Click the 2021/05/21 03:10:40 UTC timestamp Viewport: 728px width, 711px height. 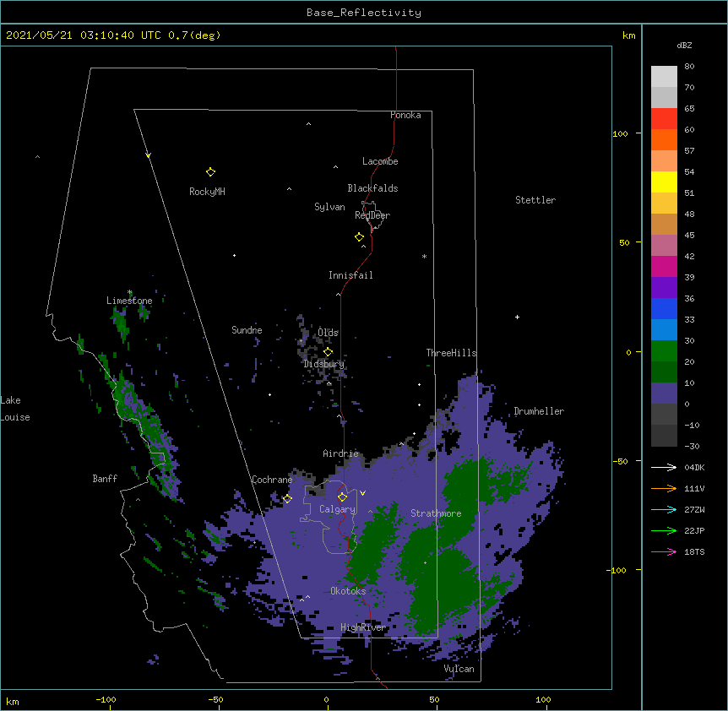tap(84, 35)
